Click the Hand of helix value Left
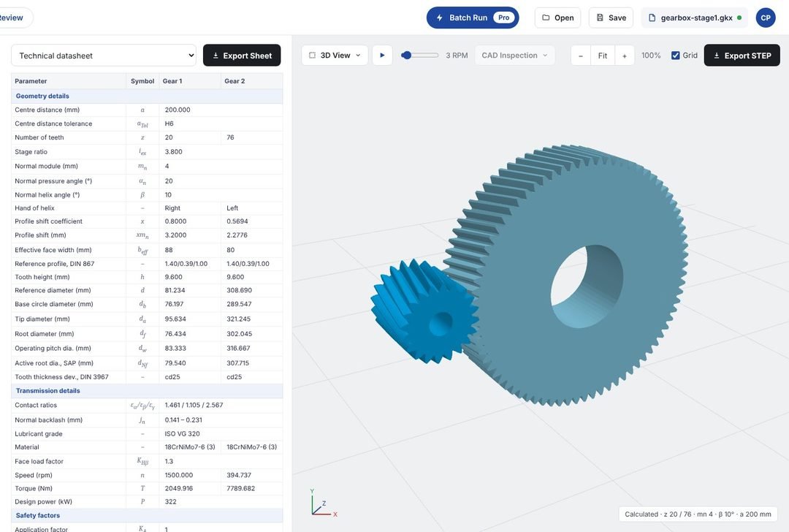Image resolution: width=789 pixels, height=532 pixels. coord(232,208)
